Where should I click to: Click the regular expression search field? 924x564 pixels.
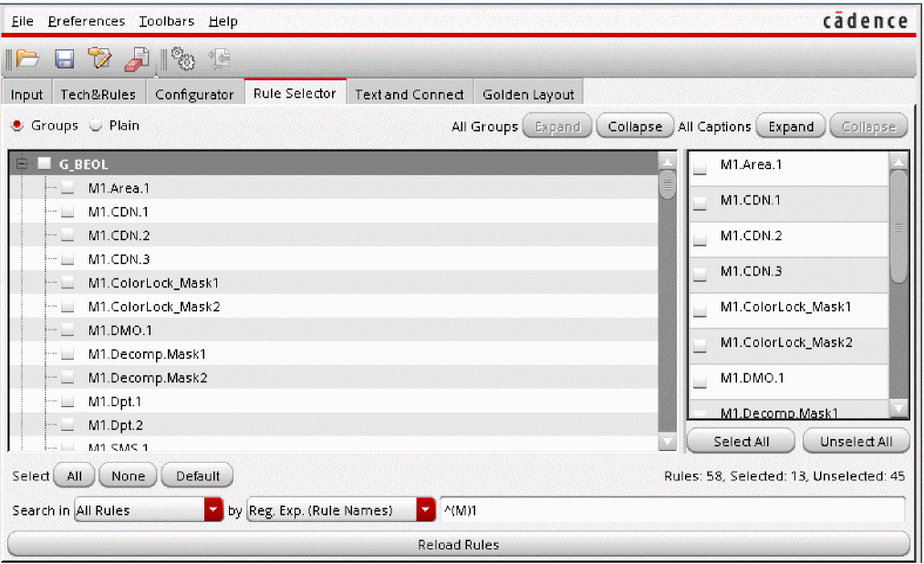click(x=672, y=510)
